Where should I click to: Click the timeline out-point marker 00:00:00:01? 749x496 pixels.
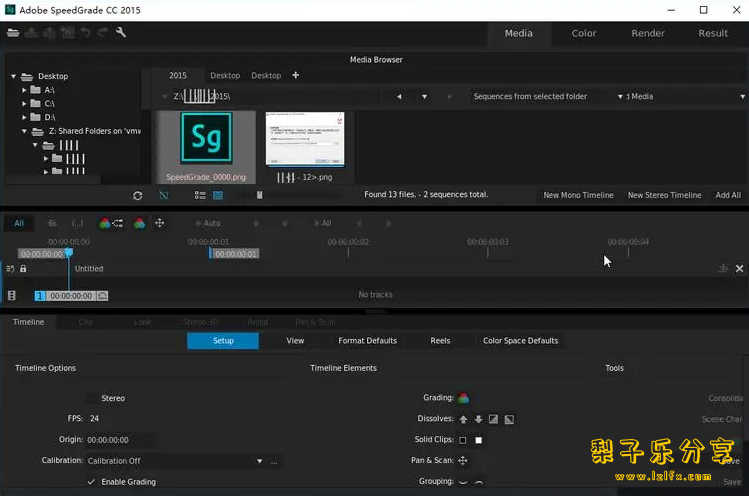click(235, 254)
